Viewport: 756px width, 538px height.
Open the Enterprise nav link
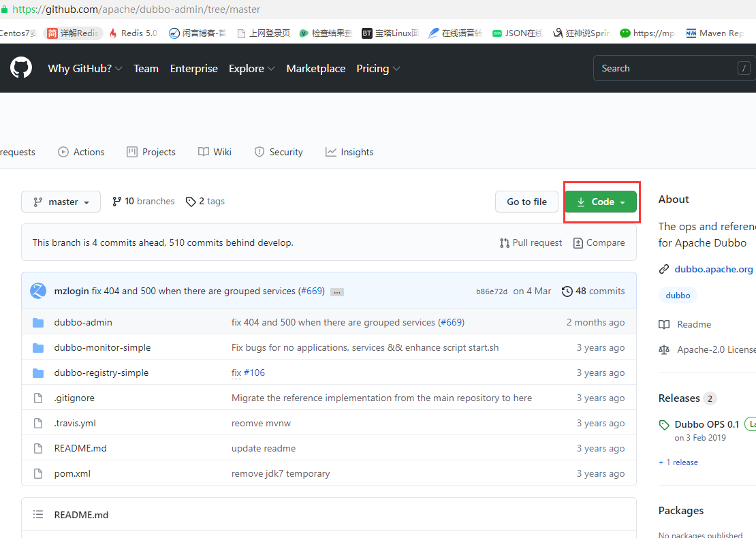pos(194,69)
